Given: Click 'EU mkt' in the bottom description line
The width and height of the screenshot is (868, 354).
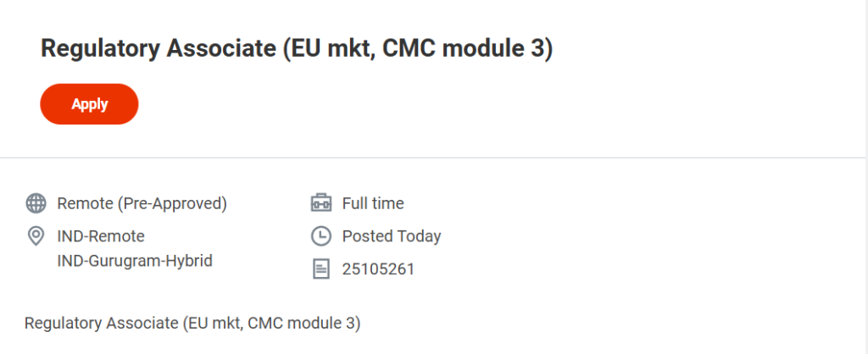Looking at the screenshot, I should click(225, 324).
